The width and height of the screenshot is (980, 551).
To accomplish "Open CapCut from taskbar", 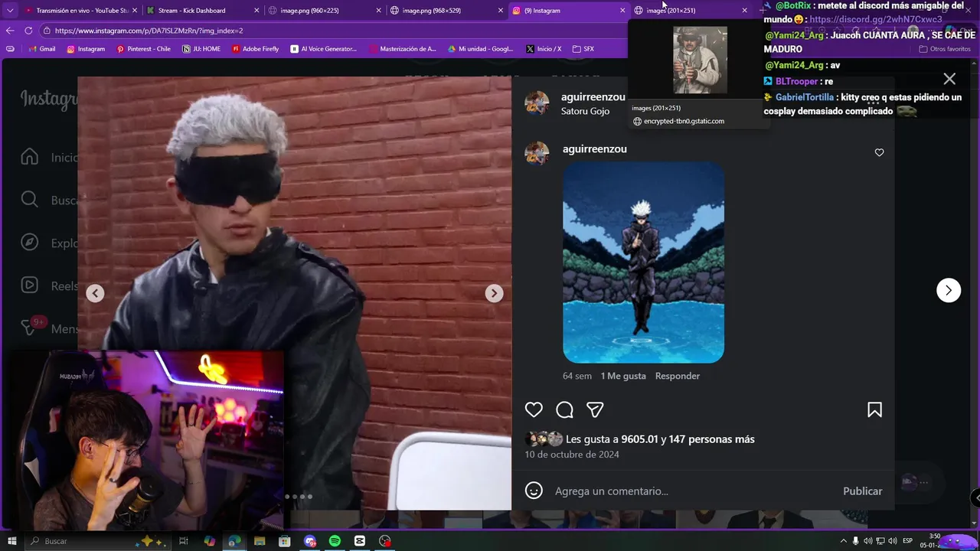I will pyautogui.click(x=360, y=541).
